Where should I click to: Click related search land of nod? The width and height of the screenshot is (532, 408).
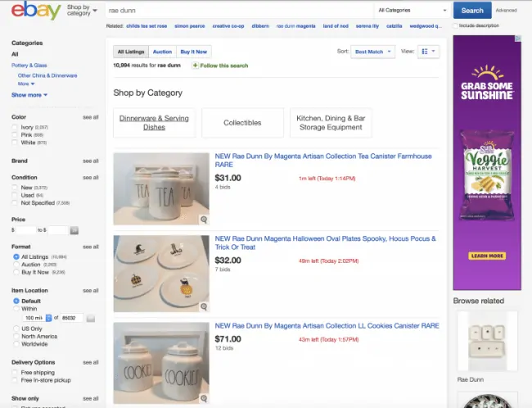[x=336, y=26]
